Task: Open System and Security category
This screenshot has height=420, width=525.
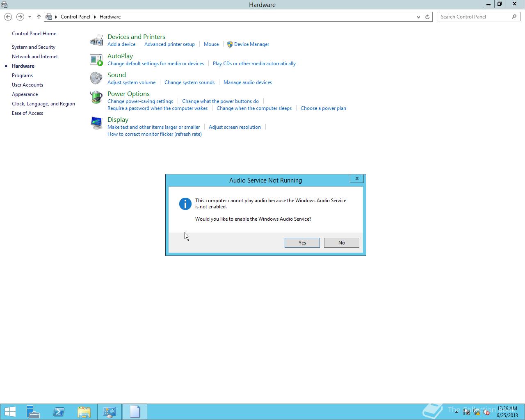Action: click(x=34, y=47)
